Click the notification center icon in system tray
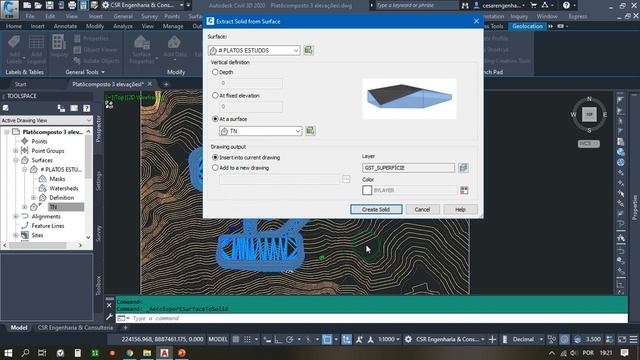 (624, 353)
